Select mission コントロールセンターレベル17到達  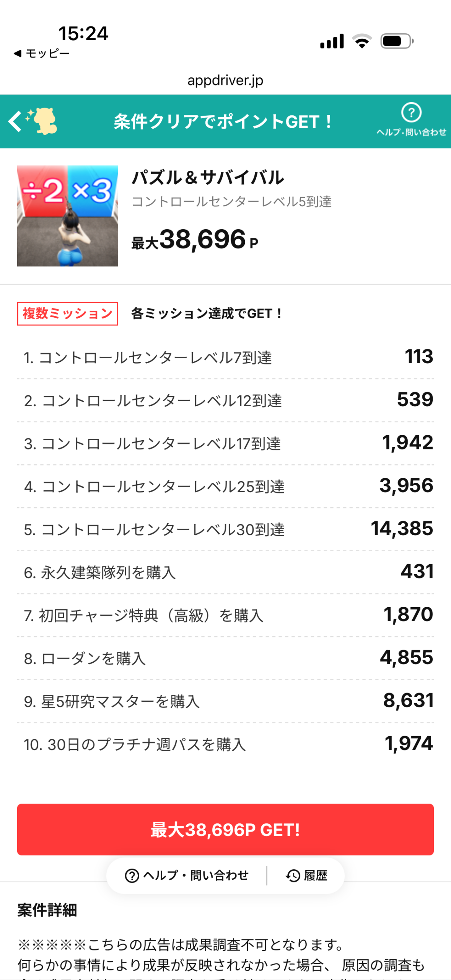152,444
